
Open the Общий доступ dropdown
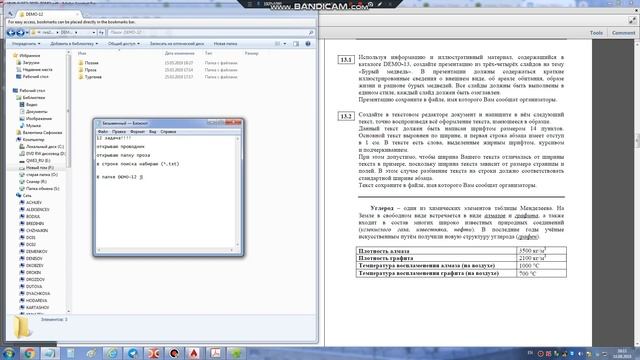(x=124, y=44)
